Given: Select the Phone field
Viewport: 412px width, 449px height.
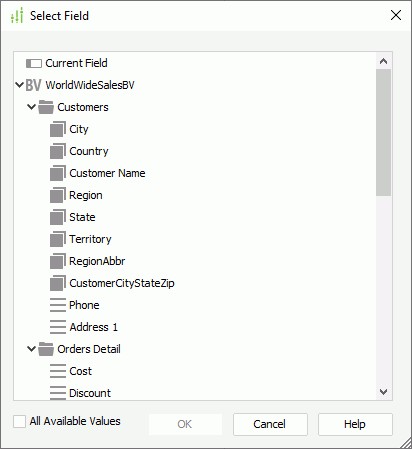Looking at the screenshot, I should (x=84, y=305).
